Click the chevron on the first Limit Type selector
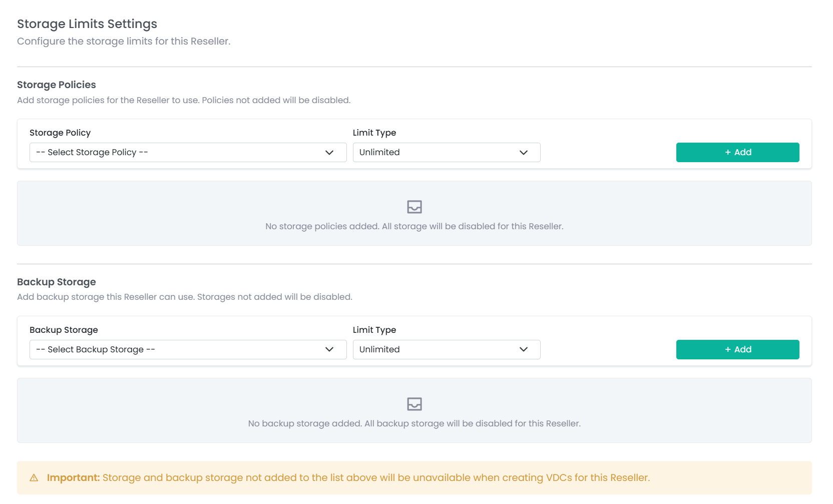 (524, 152)
